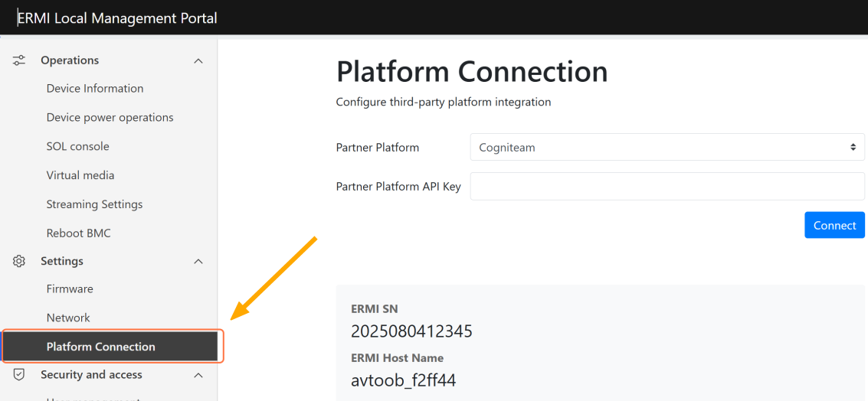This screenshot has height=401, width=868.
Task: Collapse the Security and access chevron
Action: coord(198,375)
